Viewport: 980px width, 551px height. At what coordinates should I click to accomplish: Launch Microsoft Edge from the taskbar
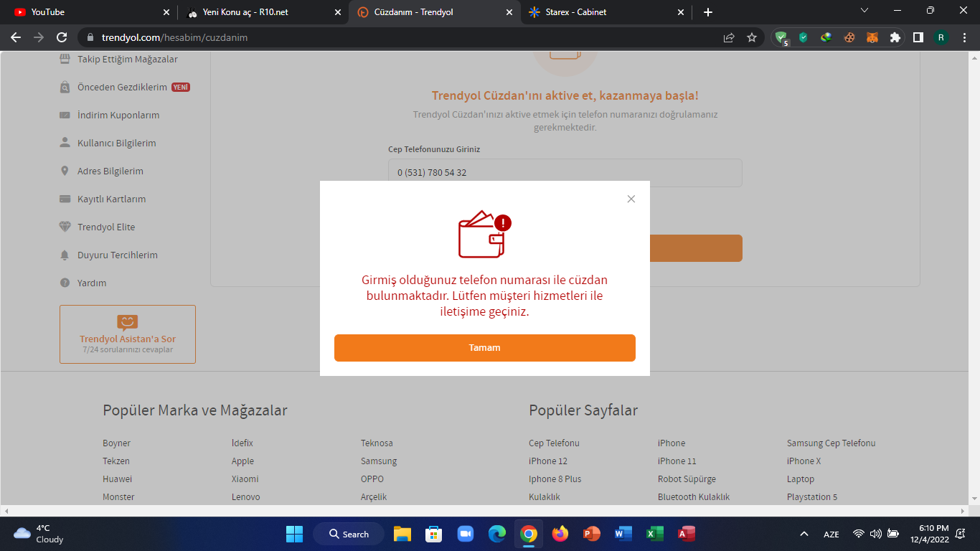coord(497,534)
